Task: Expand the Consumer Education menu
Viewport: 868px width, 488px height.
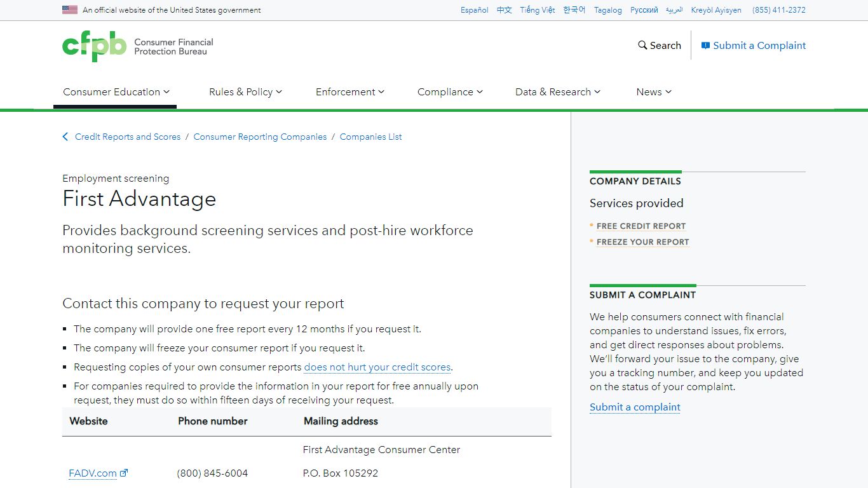Action: click(116, 91)
